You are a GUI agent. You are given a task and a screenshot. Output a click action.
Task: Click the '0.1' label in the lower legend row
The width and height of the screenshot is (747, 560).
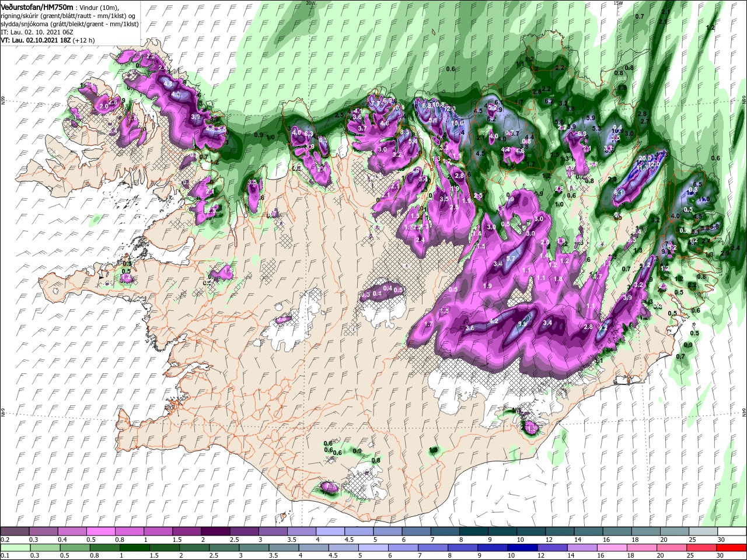(x=5, y=556)
